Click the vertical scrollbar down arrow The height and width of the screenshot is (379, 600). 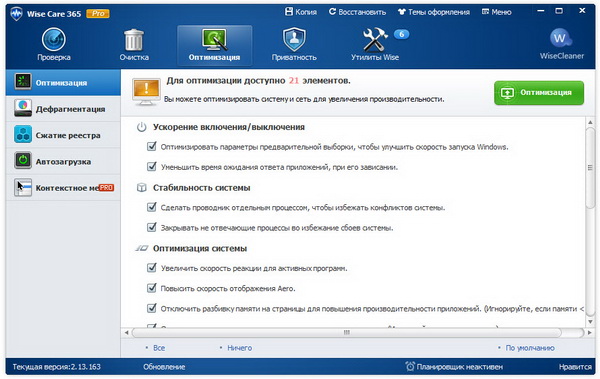tap(590, 322)
